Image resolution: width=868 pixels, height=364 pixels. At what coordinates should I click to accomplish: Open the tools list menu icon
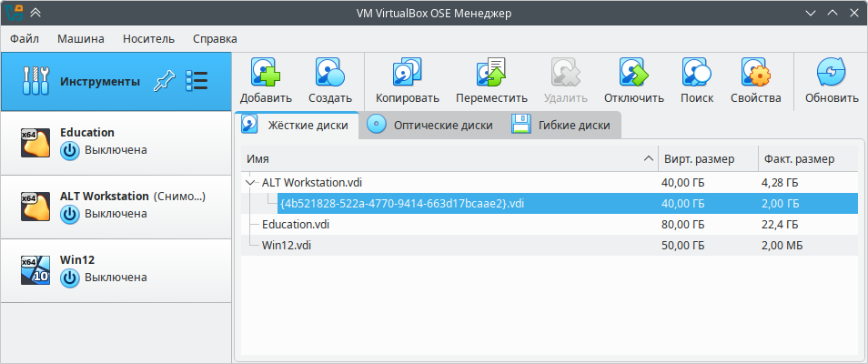tap(197, 81)
